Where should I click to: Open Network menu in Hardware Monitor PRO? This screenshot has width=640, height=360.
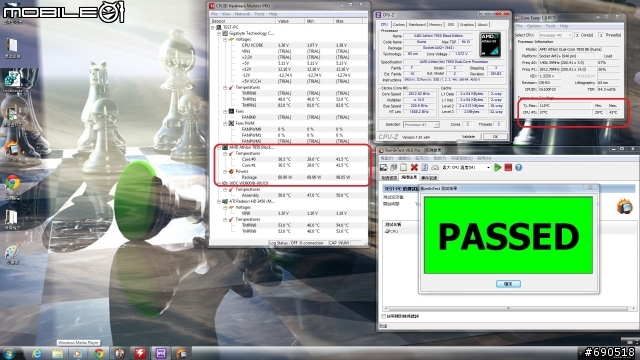click(242, 14)
